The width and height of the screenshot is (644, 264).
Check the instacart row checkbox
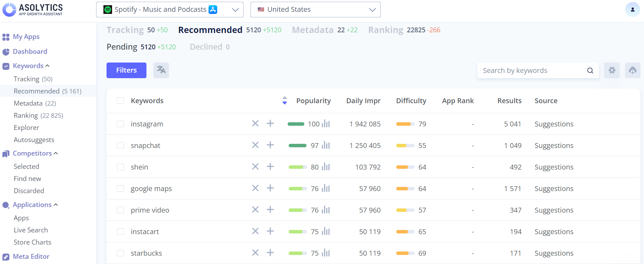point(120,232)
